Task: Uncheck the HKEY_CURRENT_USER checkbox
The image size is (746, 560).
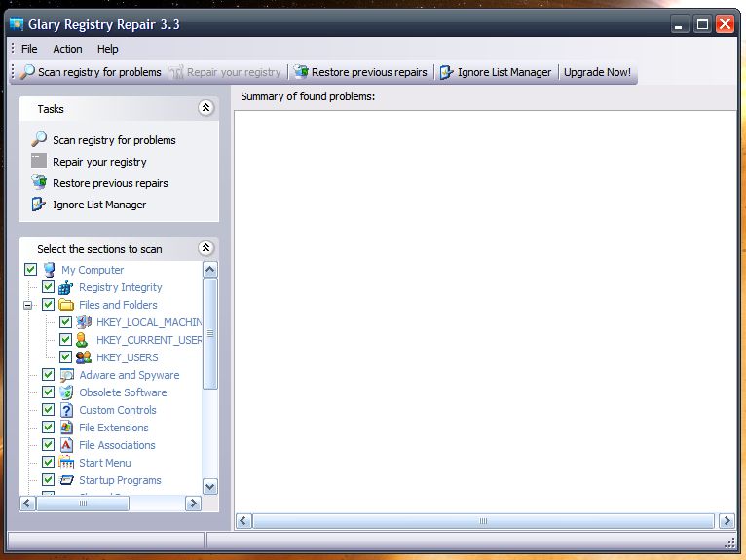Action: point(65,339)
